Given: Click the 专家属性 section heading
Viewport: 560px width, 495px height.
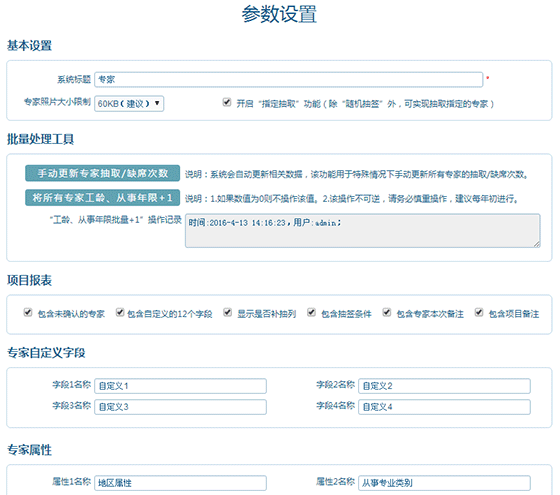Looking at the screenshot, I should pyautogui.click(x=29, y=450).
